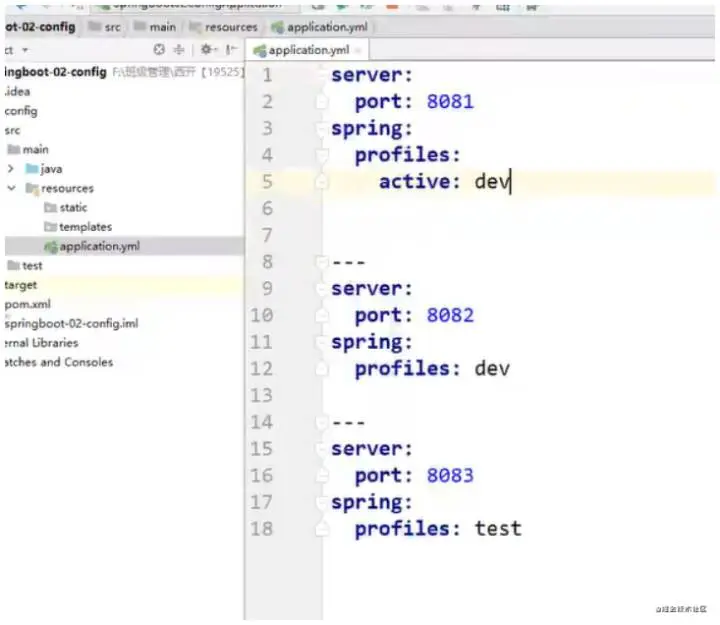Toggle fold end marker on line 5
Viewport: 720px width, 625px height.
coord(322,182)
